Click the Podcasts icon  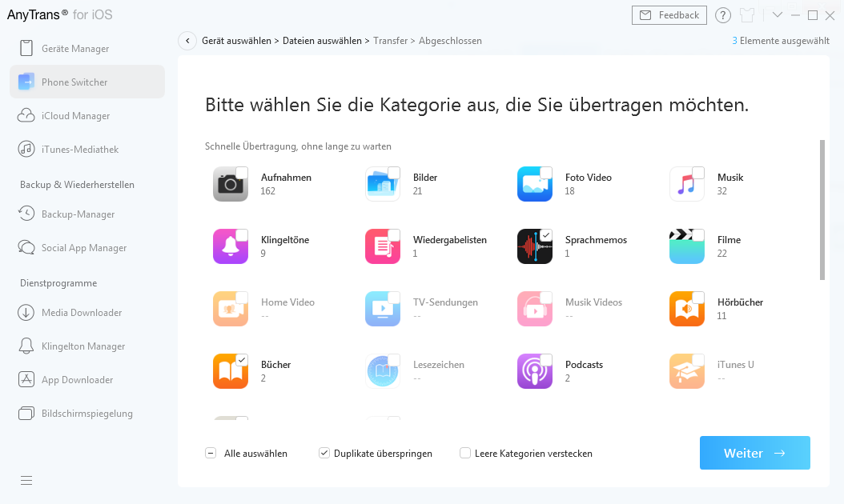coord(534,371)
